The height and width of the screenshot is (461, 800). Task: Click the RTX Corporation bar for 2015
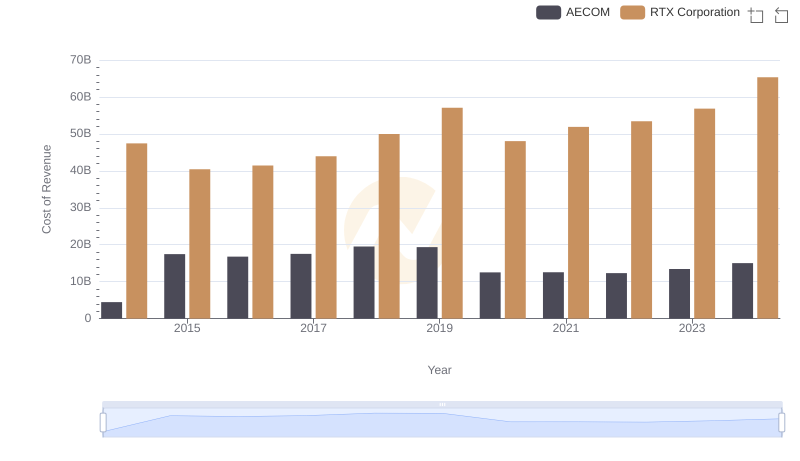click(199, 244)
